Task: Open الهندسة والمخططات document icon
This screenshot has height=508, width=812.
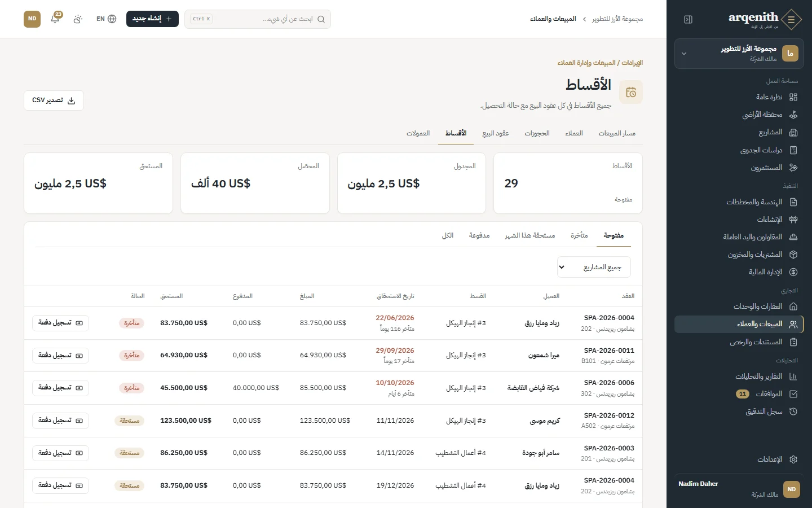Action: click(793, 202)
